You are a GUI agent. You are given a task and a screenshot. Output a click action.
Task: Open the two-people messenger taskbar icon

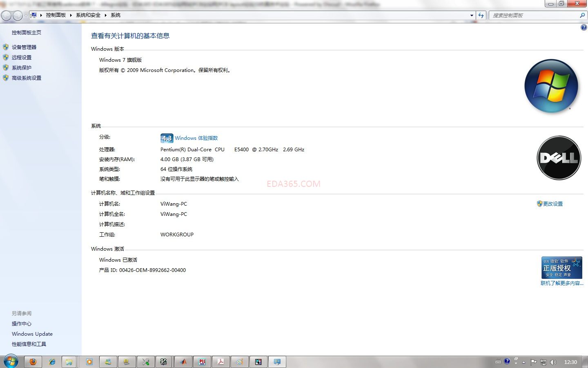(x=108, y=362)
